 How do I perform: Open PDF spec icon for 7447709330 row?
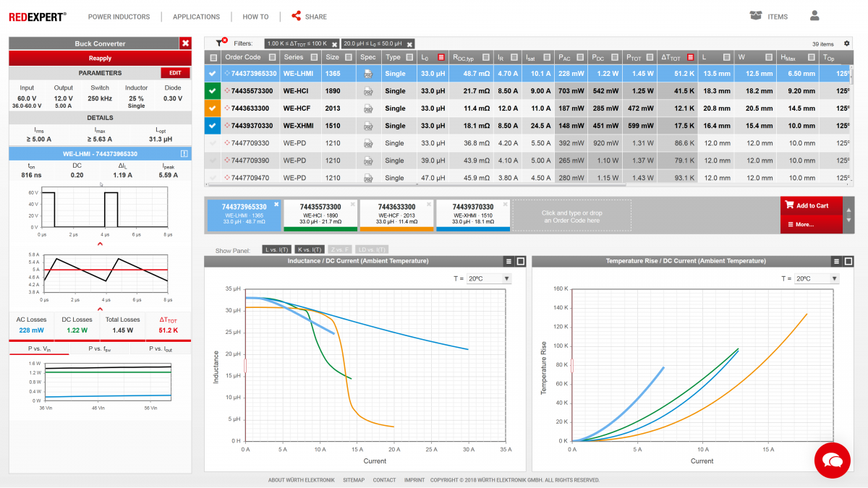368,143
